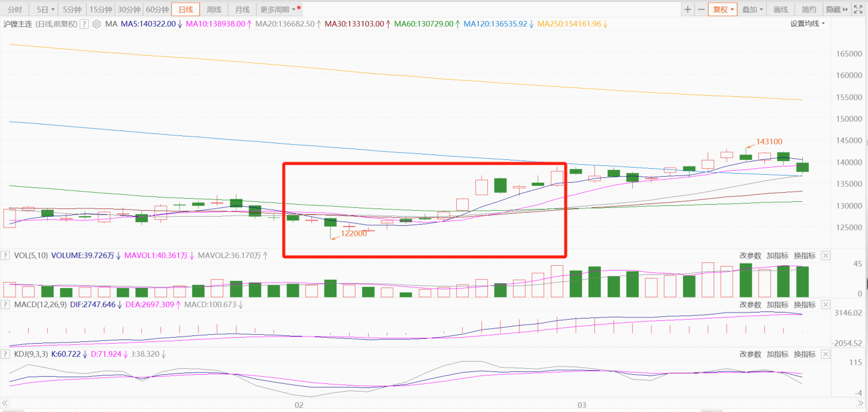
Task: Activate the 画线 drawing tool button
Action: (x=781, y=10)
